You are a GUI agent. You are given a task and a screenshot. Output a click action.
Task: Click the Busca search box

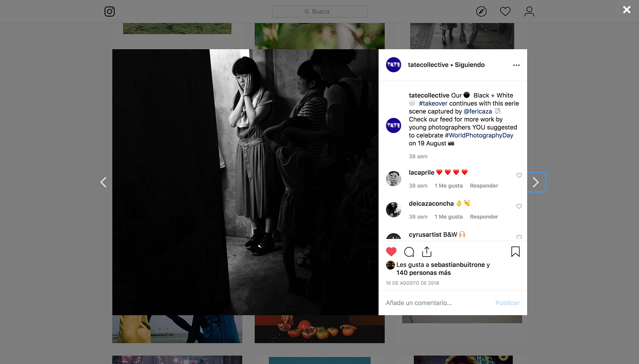(319, 12)
